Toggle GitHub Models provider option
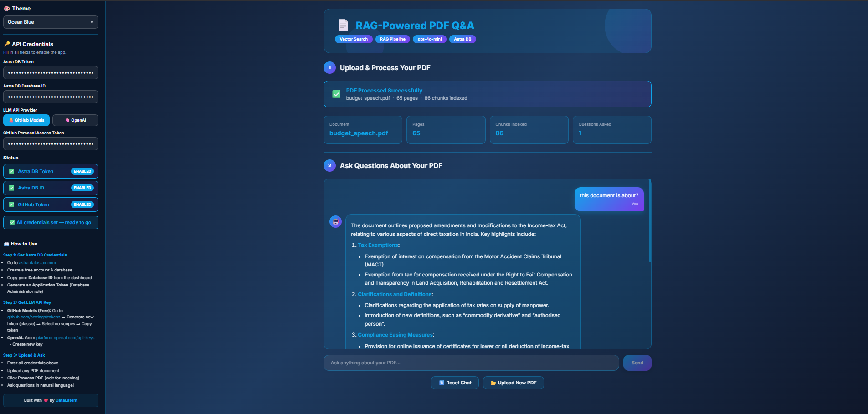 (x=26, y=120)
